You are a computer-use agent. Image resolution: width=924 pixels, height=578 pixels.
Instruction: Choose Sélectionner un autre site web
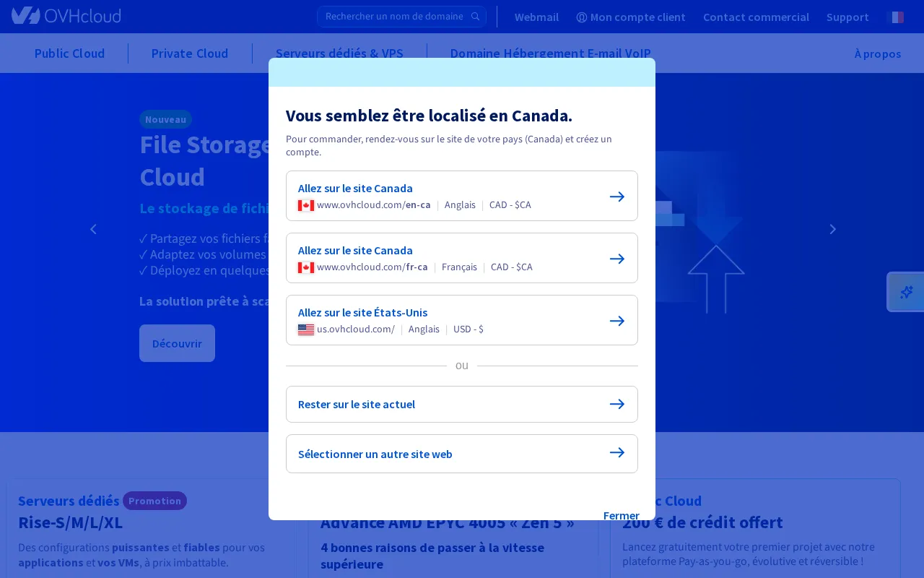[x=462, y=454]
